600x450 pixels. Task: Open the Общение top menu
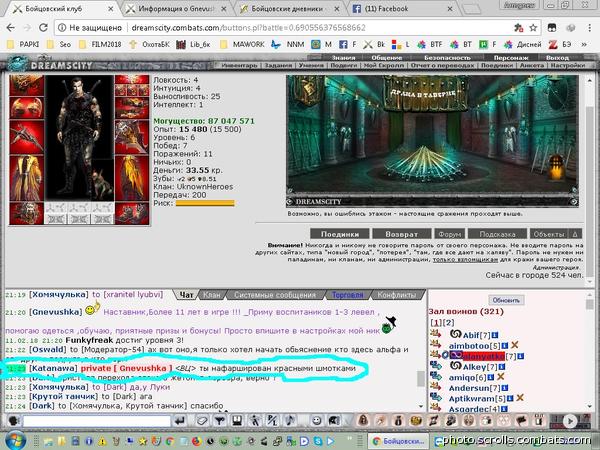pos(386,57)
